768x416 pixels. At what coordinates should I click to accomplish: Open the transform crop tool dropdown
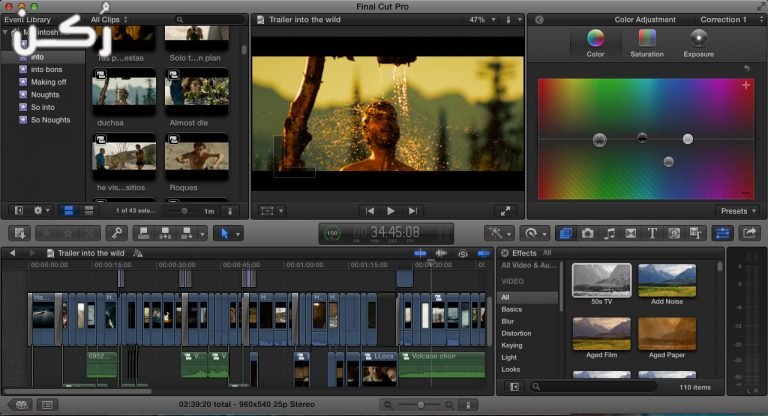tap(272, 211)
